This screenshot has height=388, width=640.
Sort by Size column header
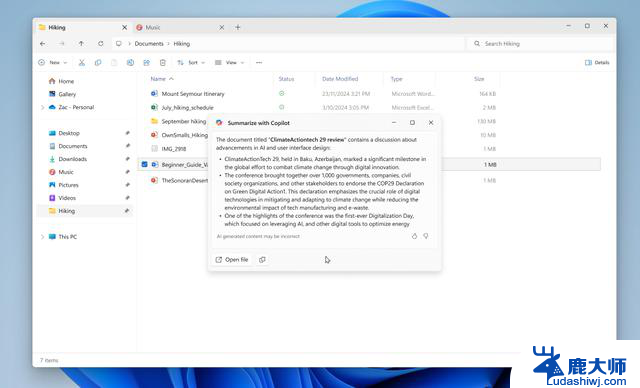pyautogui.click(x=479, y=79)
